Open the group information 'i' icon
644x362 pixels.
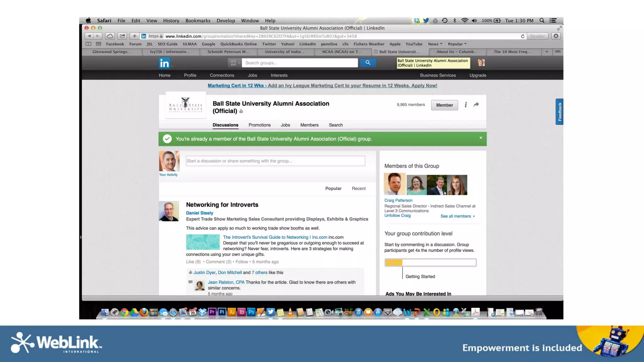[x=466, y=105]
